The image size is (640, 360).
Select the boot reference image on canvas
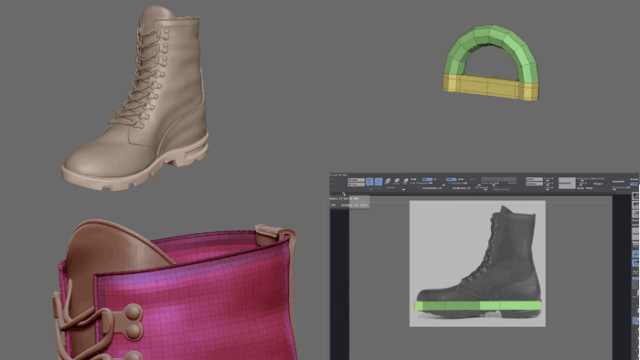pos(478,263)
